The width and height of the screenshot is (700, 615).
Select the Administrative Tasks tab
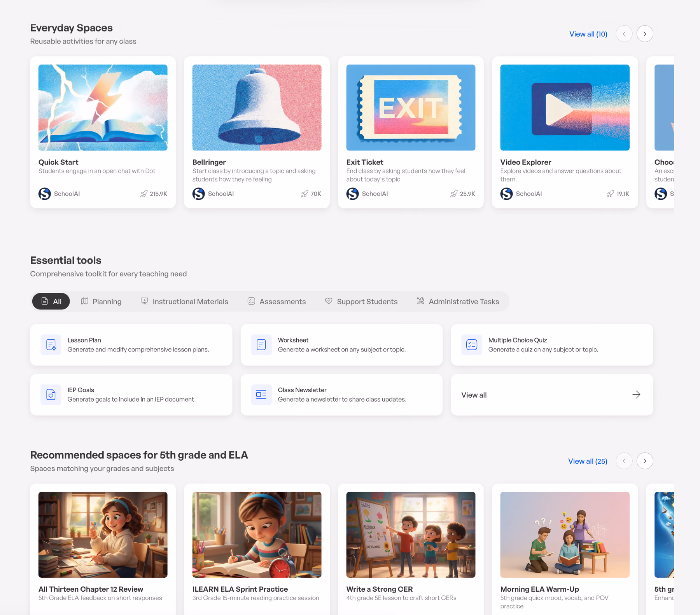pos(458,301)
